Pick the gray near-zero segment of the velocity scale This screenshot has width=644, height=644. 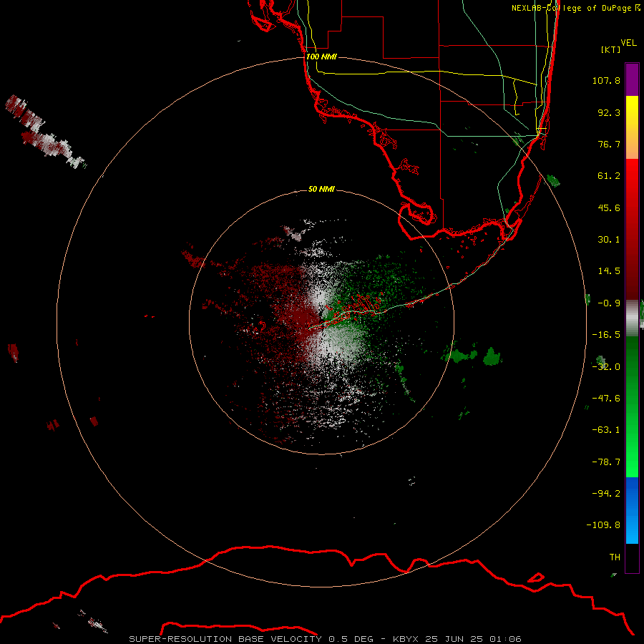pos(632,318)
